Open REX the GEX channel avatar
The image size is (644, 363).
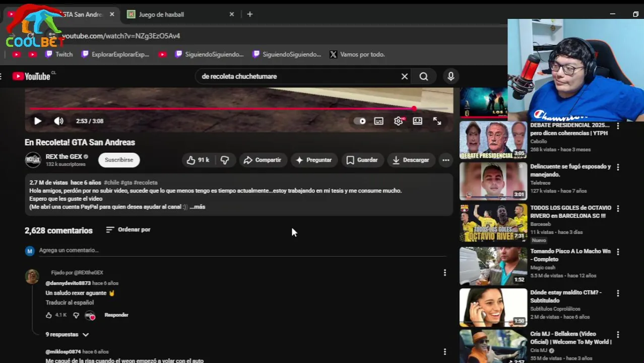pyautogui.click(x=33, y=160)
